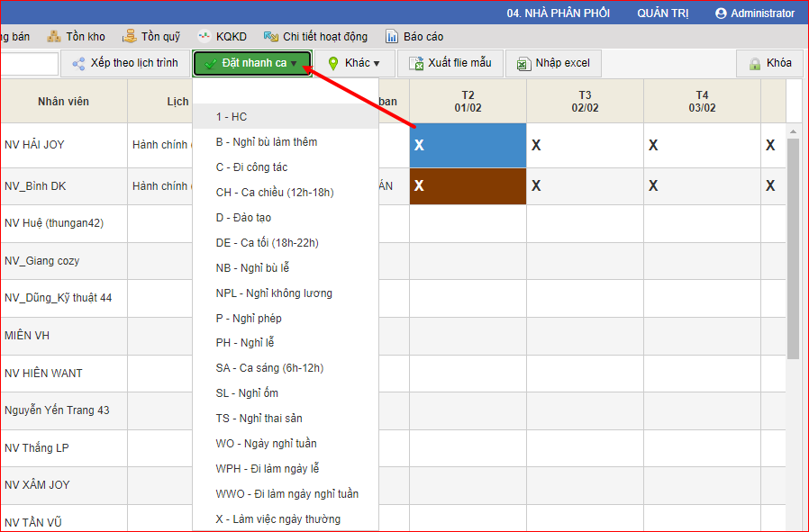Screen dimensions: 809x532
Task: Select NPL - Nghỉ không lương
Action: click(x=286, y=293)
